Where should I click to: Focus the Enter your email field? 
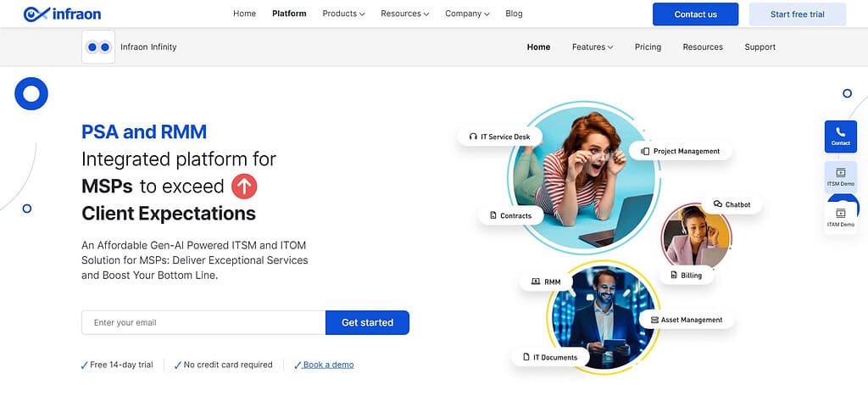click(x=203, y=322)
